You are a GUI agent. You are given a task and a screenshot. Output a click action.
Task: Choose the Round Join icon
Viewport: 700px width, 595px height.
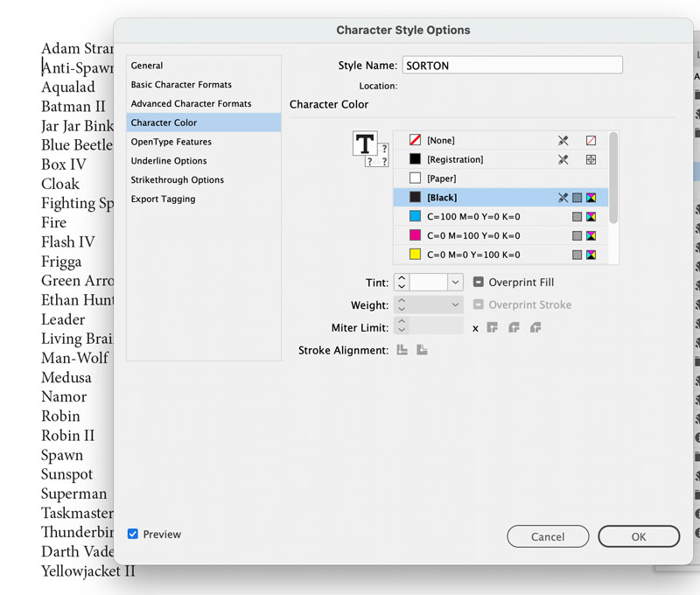[x=514, y=327]
